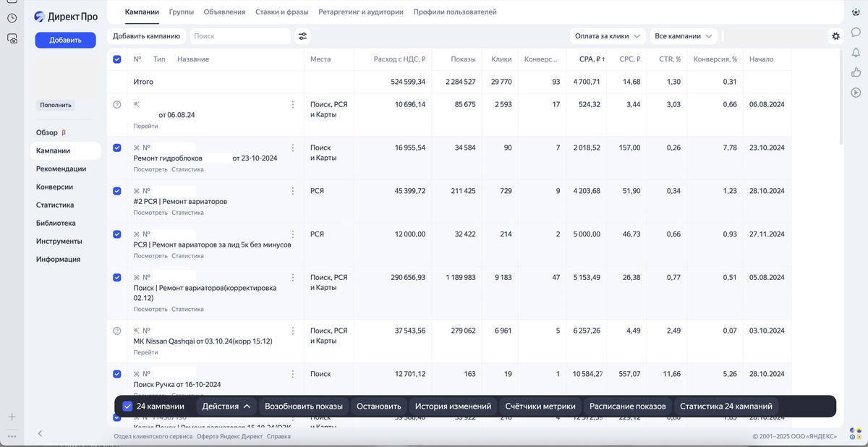
Task: Open the Оплата за клики dropdown
Action: [x=607, y=36]
